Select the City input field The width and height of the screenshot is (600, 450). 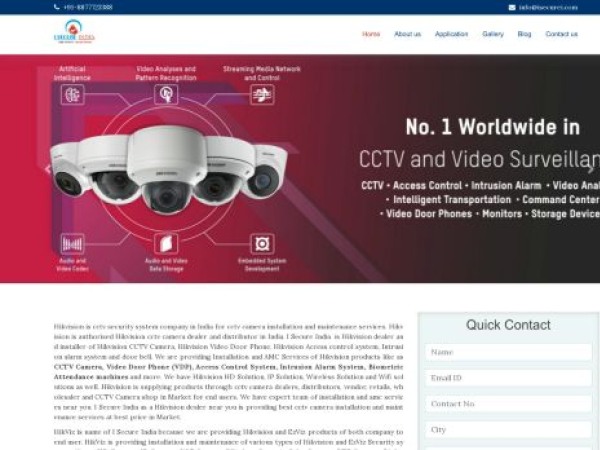[x=508, y=430]
